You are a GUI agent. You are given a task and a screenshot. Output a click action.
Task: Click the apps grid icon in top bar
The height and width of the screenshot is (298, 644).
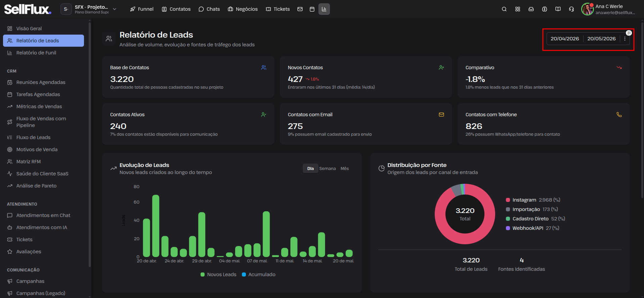518,9
